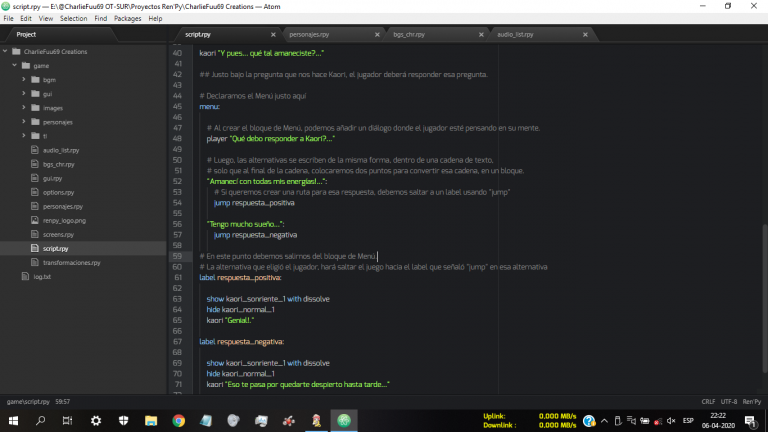Open the renpy_logo.png image file
Viewport: 768px width, 432px height.
pyautogui.click(x=65, y=219)
